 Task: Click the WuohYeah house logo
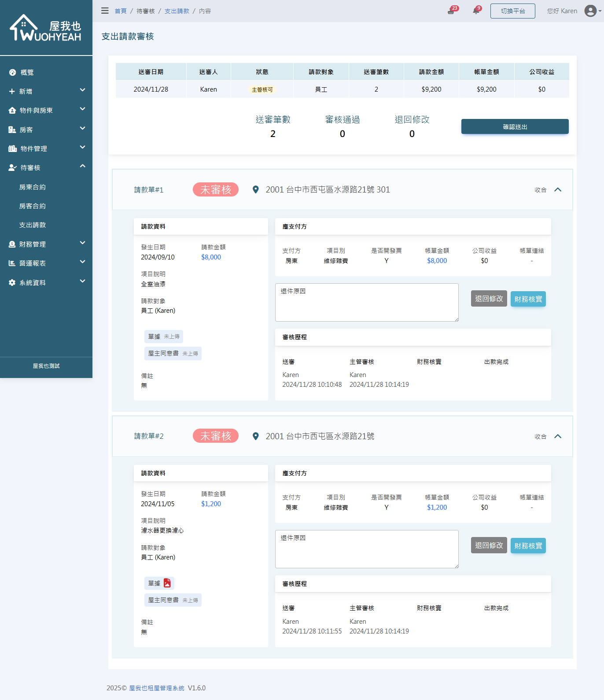[46, 28]
